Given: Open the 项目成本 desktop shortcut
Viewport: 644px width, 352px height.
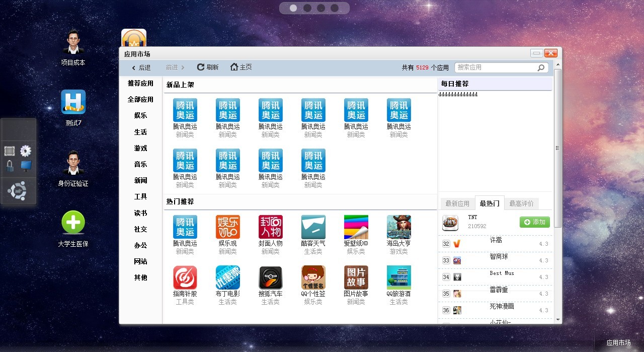Looking at the screenshot, I should (73, 43).
